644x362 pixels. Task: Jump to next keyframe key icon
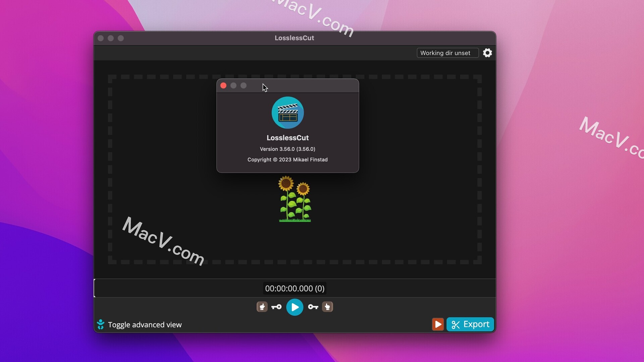coord(313,307)
